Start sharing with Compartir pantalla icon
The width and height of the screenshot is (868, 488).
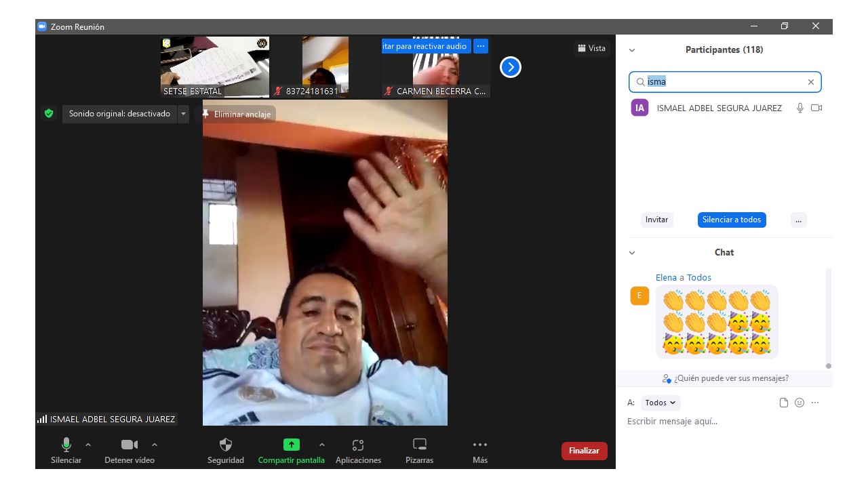[x=291, y=445]
